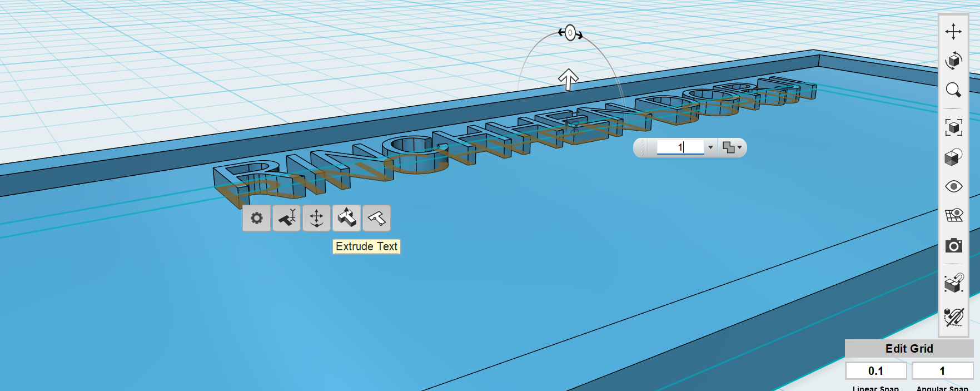Toggle the sketch snap option at the bar's bottom
980x391 pixels.
pyautogui.click(x=953, y=317)
